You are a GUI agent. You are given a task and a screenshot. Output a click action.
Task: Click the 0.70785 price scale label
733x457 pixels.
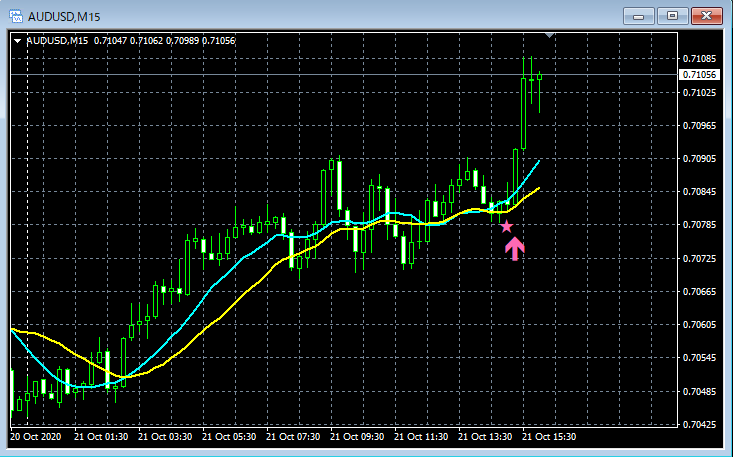(699, 225)
